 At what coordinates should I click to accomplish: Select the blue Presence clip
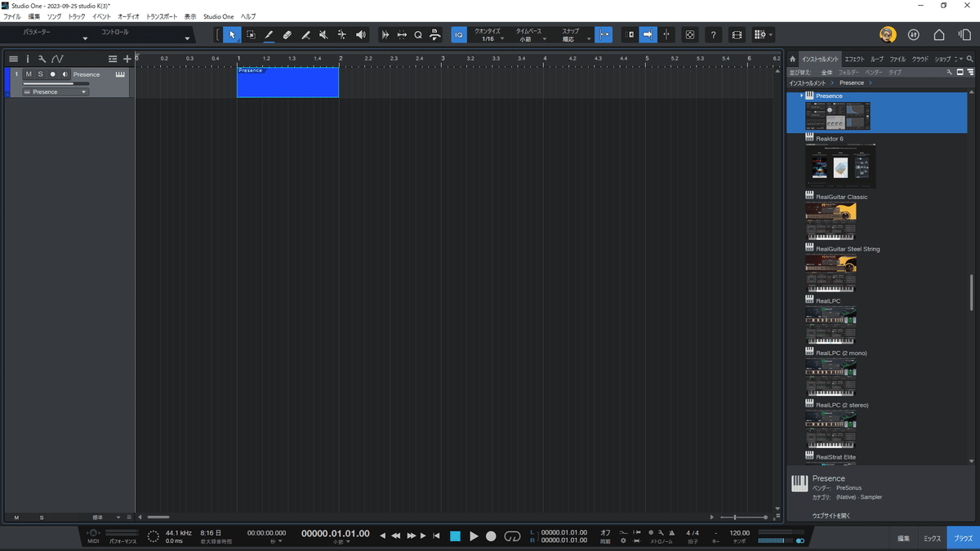(x=287, y=82)
